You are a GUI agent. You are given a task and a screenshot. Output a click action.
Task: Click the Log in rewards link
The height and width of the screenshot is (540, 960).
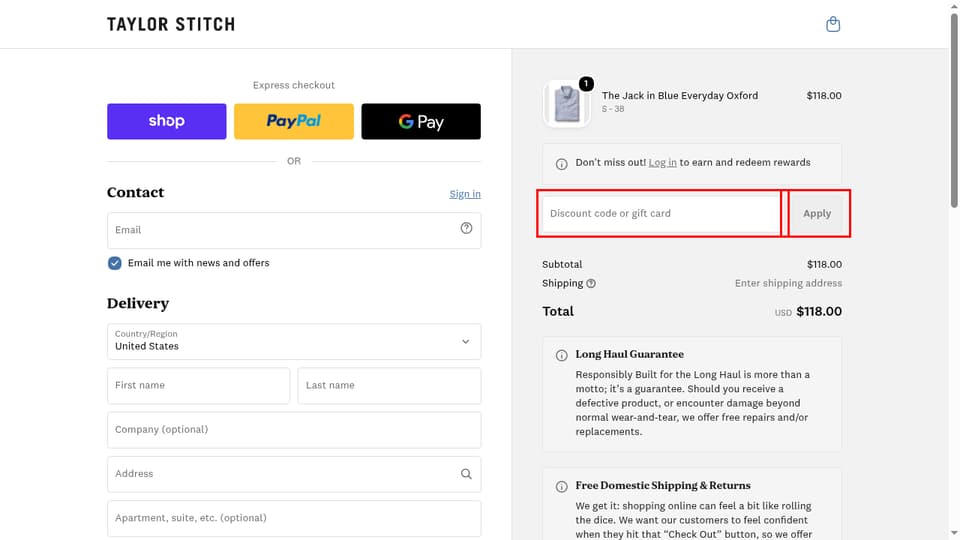[x=662, y=162]
